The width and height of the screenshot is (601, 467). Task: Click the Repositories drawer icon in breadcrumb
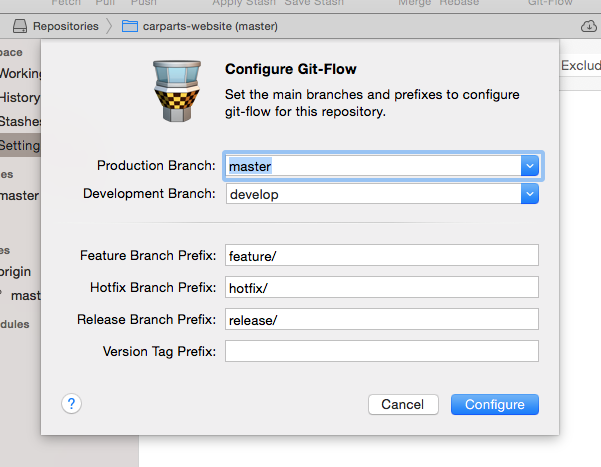pyautogui.click(x=17, y=25)
